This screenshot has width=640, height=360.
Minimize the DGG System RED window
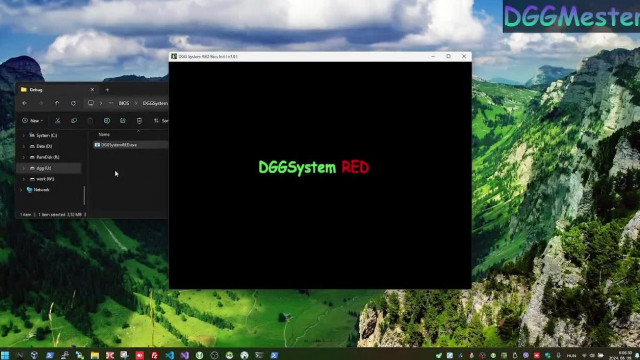click(x=433, y=56)
